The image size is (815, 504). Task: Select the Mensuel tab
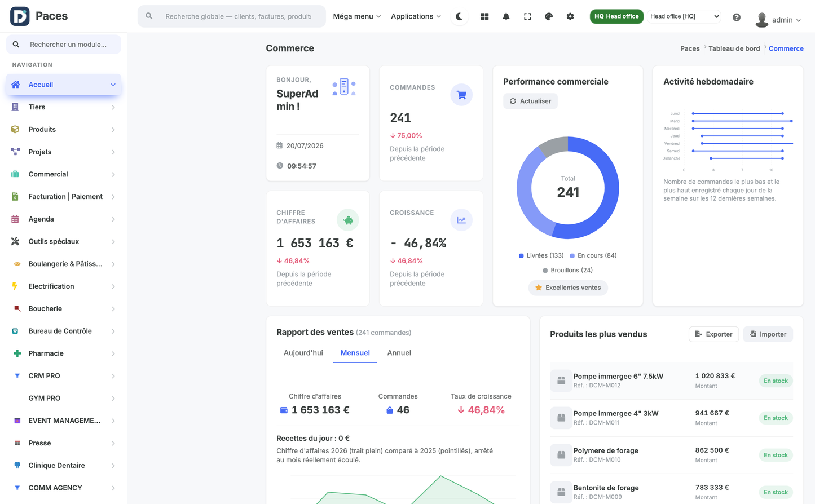[x=355, y=353]
